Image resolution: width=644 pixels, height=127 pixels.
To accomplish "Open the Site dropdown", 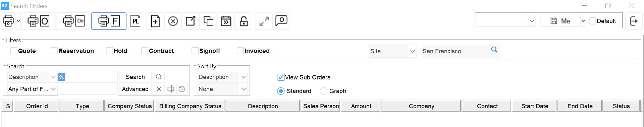I will (393, 51).
